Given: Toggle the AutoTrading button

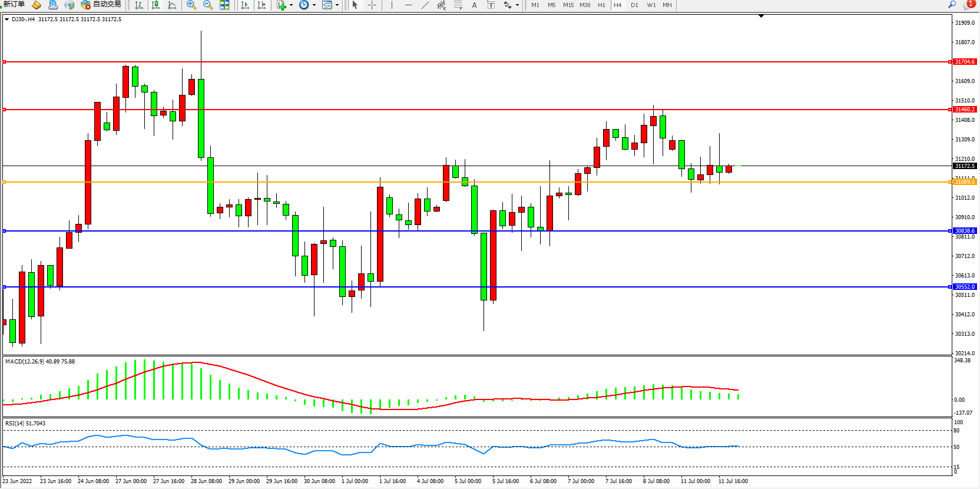Looking at the screenshot, I should pyautogui.click(x=101, y=5).
